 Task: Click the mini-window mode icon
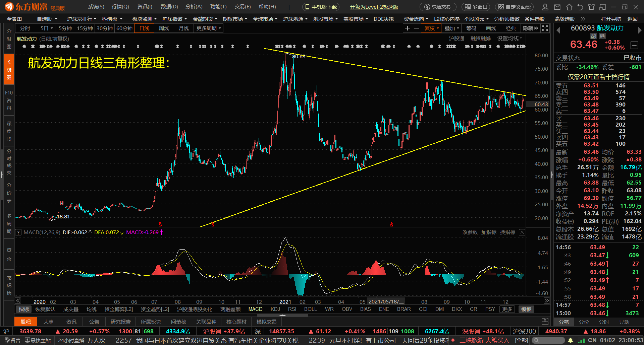(x=603, y=7)
